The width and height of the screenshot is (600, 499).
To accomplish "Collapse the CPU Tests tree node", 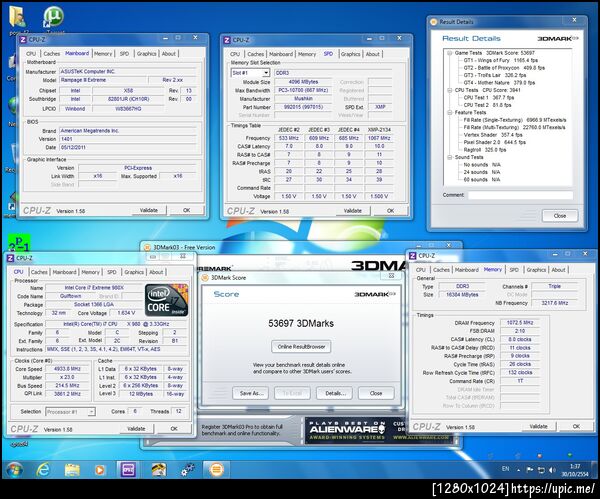I will (450, 90).
